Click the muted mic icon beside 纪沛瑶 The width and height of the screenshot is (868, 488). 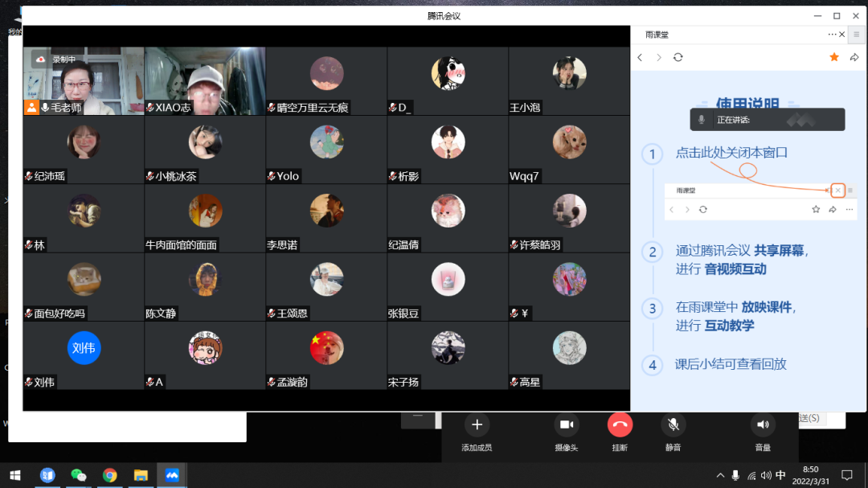(x=29, y=176)
